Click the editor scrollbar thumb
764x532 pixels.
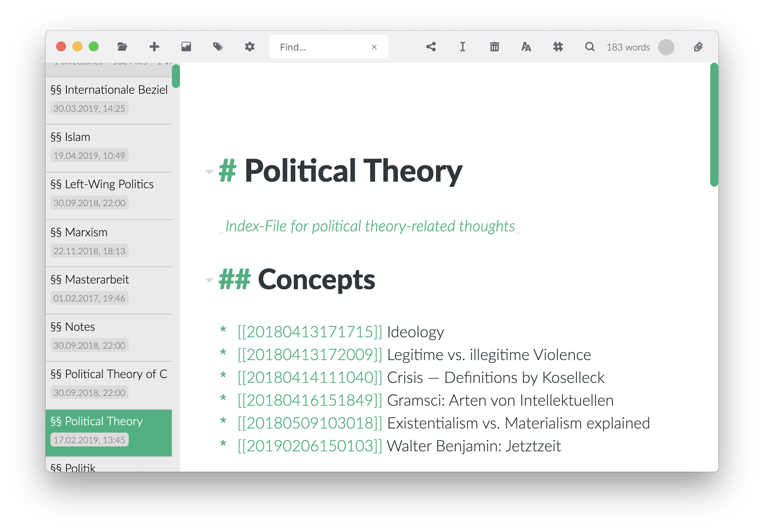click(714, 125)
